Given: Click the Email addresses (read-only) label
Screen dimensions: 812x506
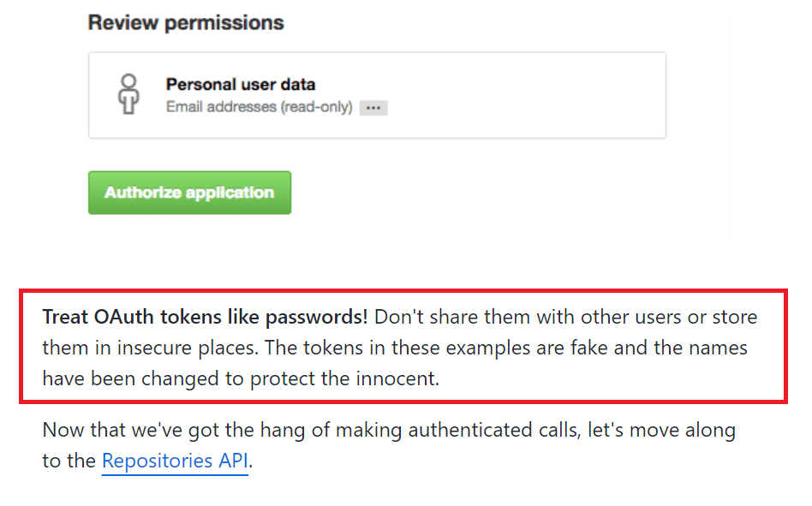Looking at the screenshot, I should pyautogui.click(x=259, y=108).
